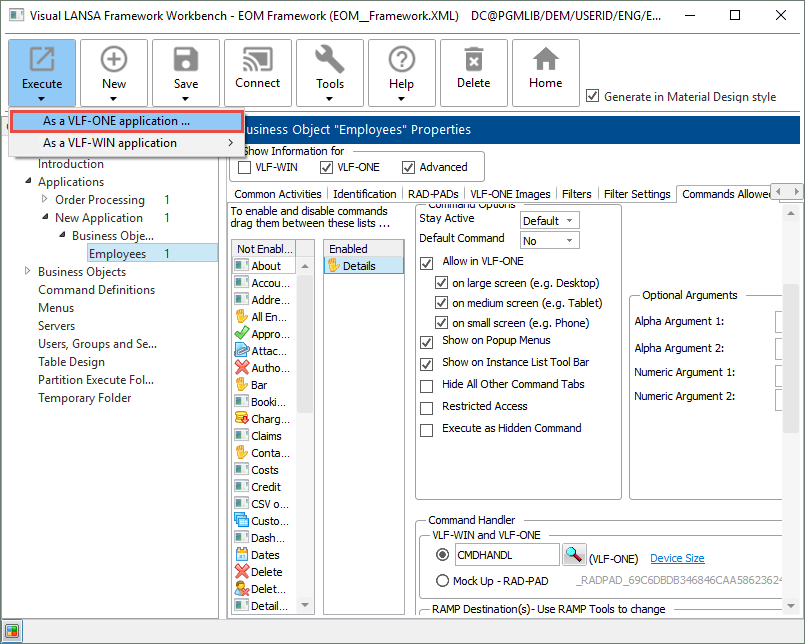
Task: Open the Stay Active dropdown
Action: tap(550, 221)
